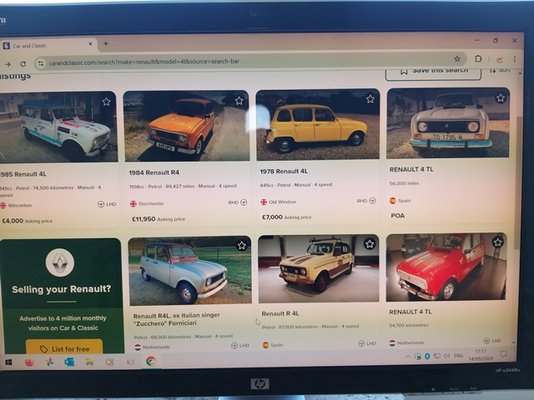This screenshot has width=534, height=400.
Task: Open Windows Start menu
Action: (8, 362)
